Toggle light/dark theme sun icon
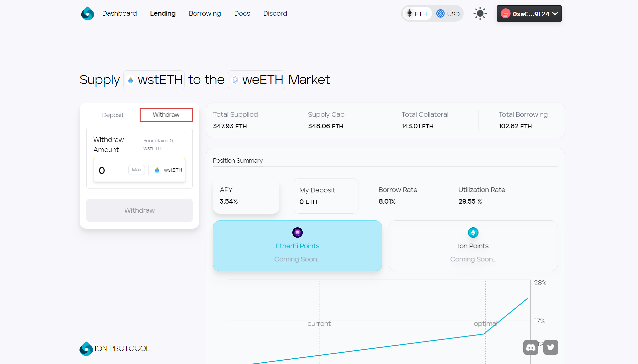 (480, 13)
